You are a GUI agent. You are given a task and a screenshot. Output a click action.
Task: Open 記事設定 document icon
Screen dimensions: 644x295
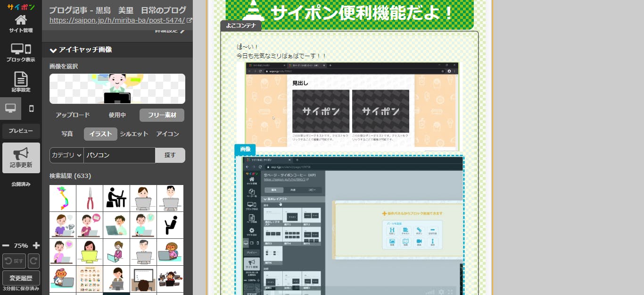click(x=21, y=82)
